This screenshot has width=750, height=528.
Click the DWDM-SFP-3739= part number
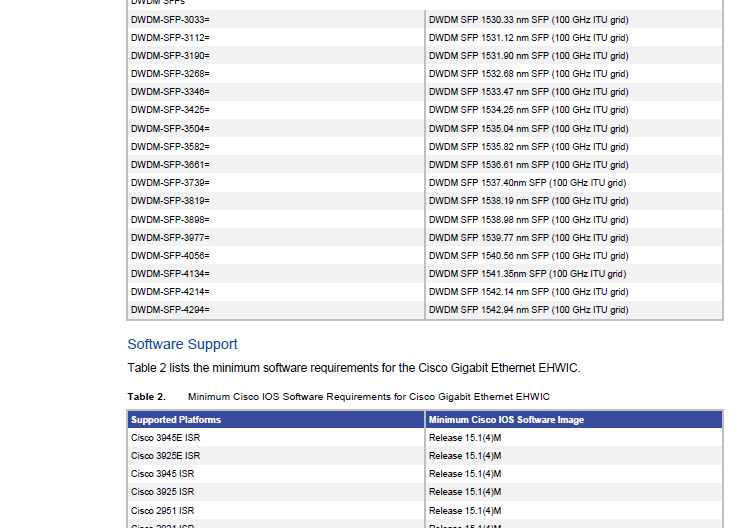pyautogui.click(x=170, y=183)
